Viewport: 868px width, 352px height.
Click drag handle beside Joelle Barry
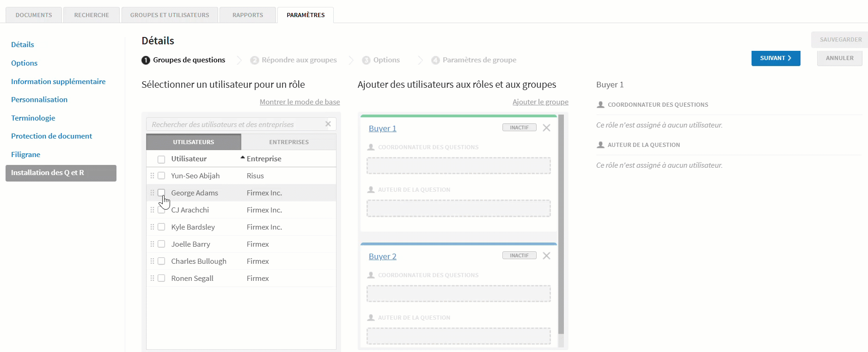[x=152, y=244]
